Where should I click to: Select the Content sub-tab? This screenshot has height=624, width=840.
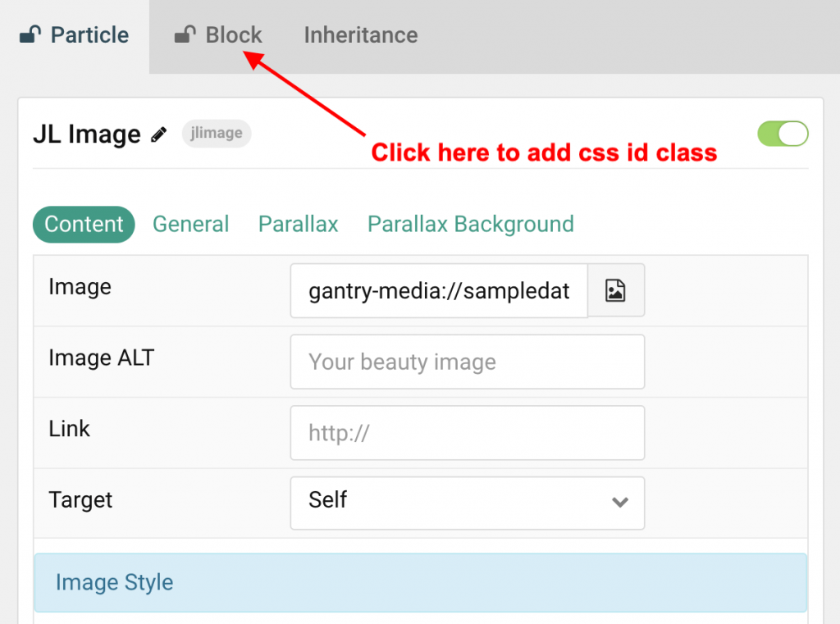84,225
